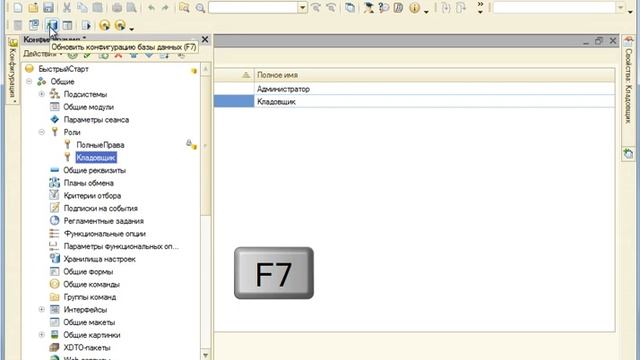
Task: Click the tree scrollbar up arrow
Action: tap(205, 69)
